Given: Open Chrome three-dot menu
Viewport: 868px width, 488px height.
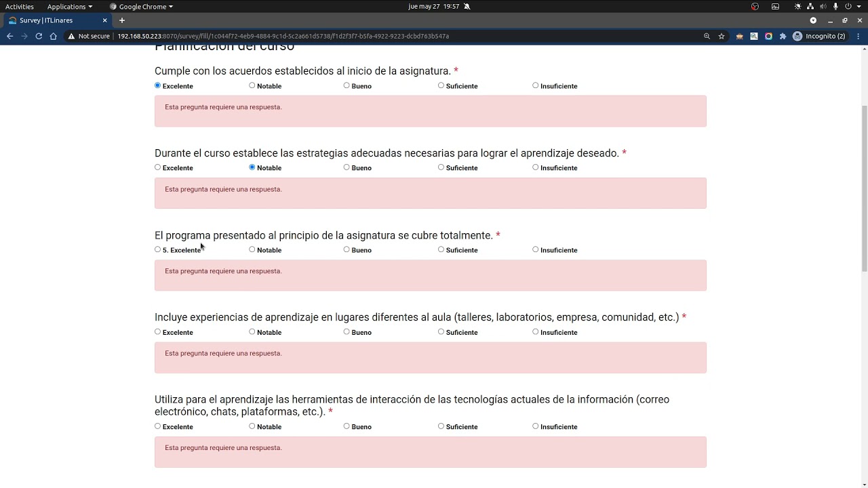Looking at the screenshot, I should click(858, 36).
